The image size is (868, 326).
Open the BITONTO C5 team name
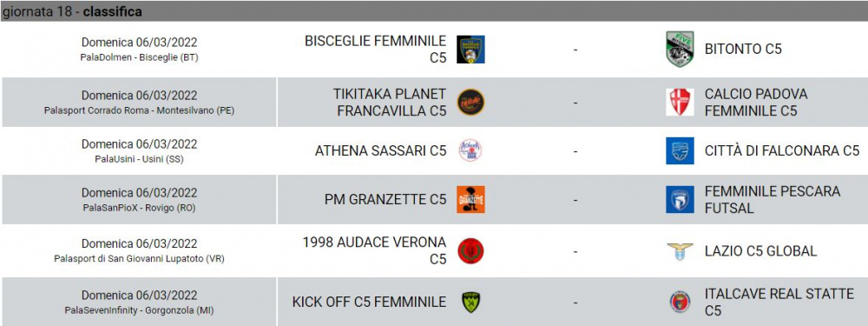(x=743, y=50)
